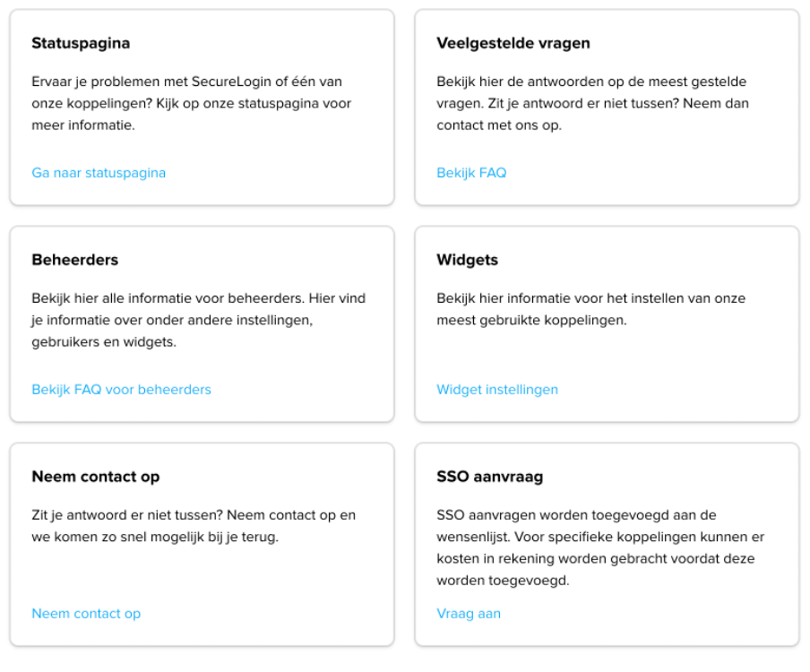The height and width of the screenshot is (672, 810).
Task: Follow the 'Vraag aan' link
Action: coord(469,614)
